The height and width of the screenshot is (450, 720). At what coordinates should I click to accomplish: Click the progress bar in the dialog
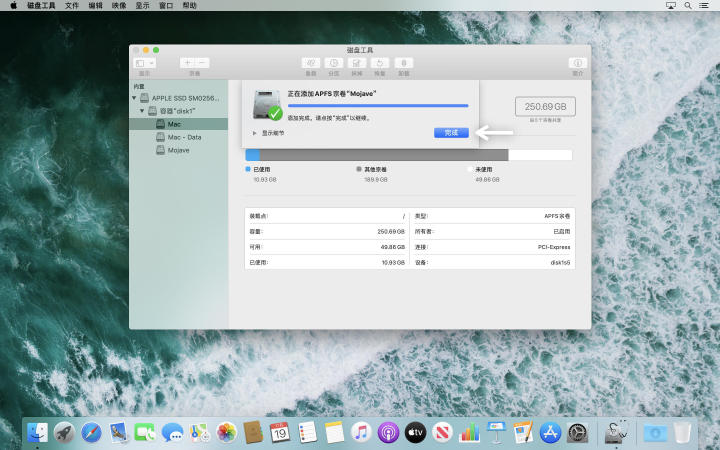(x=378, y=106)
